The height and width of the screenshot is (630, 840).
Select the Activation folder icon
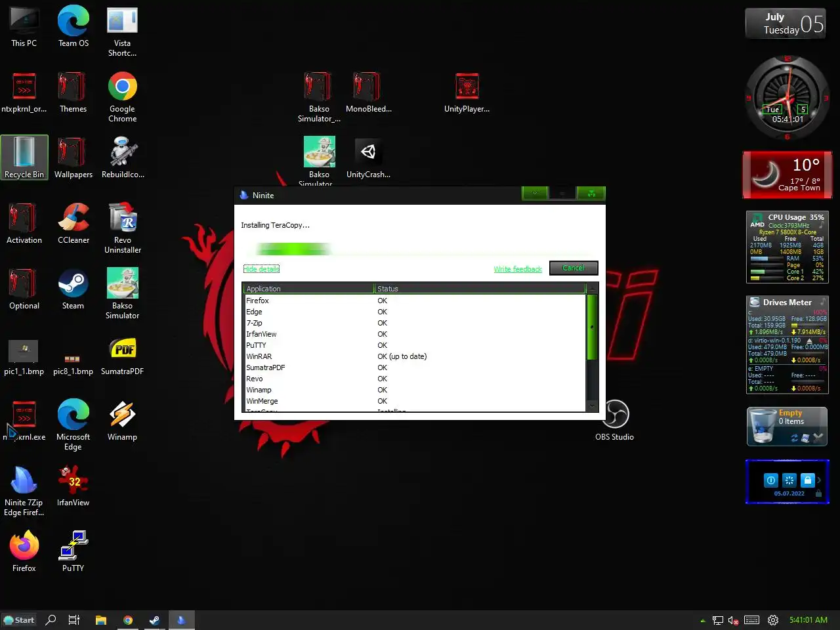click(x=24, y=224)
